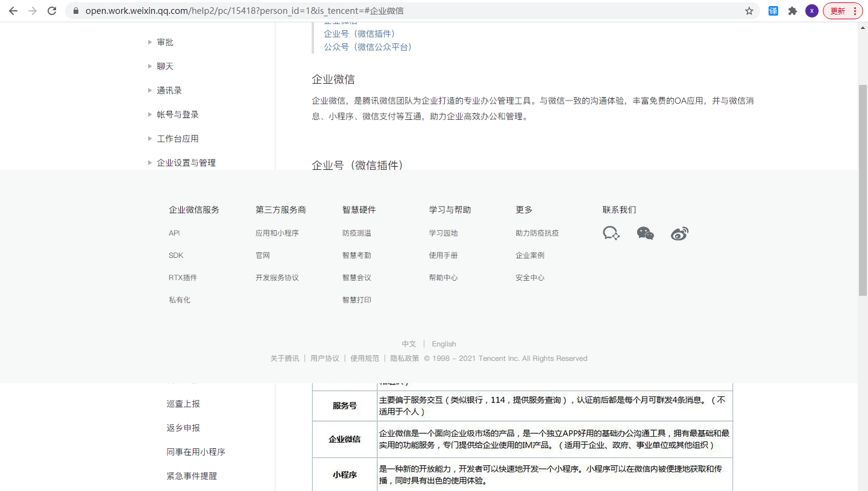Image resolution: width=868 pixels, height=491 pixels.
Task: Reload the current page
Action: pyautogui.click(x=52, y=11)
